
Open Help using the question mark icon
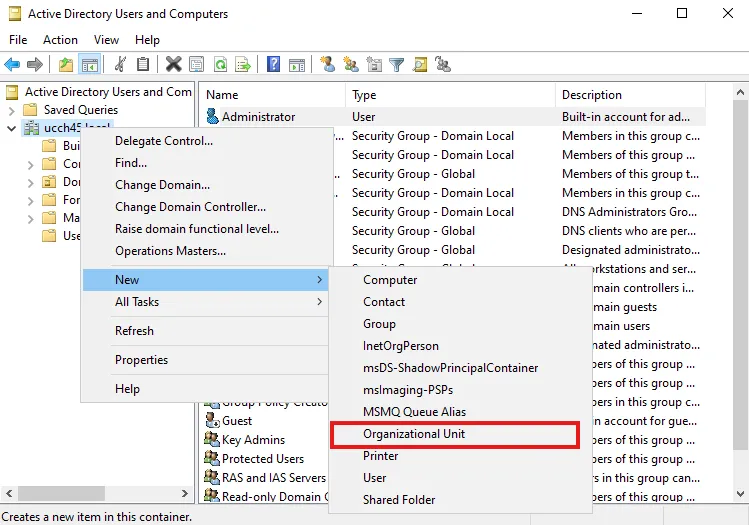pyautogui.click(x=273, y=64)
